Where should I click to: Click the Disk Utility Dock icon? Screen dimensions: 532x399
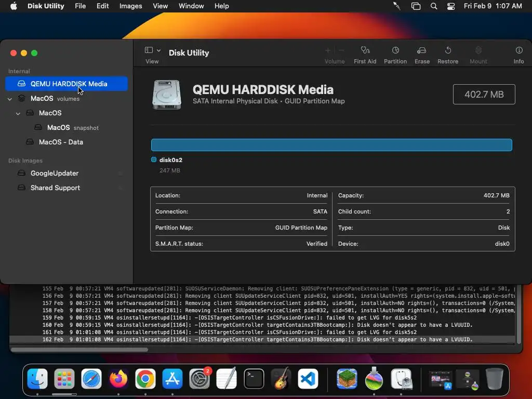pyautogui.click(x=402, y=379)
